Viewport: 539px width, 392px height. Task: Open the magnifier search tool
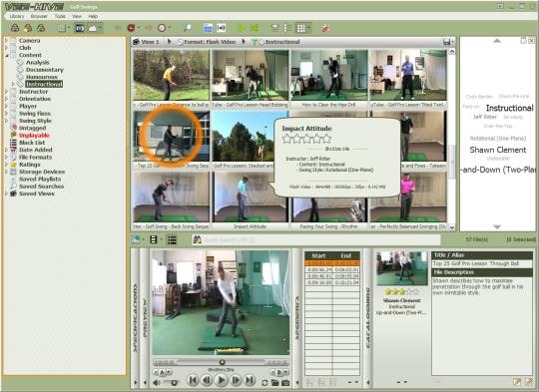pyautogui.click(x=188, y=28)
